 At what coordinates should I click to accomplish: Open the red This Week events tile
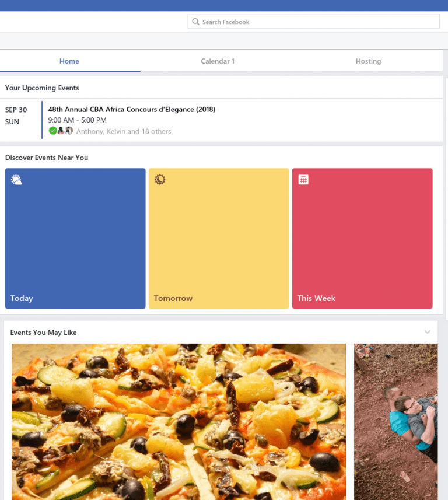click(x=362, y=238)
